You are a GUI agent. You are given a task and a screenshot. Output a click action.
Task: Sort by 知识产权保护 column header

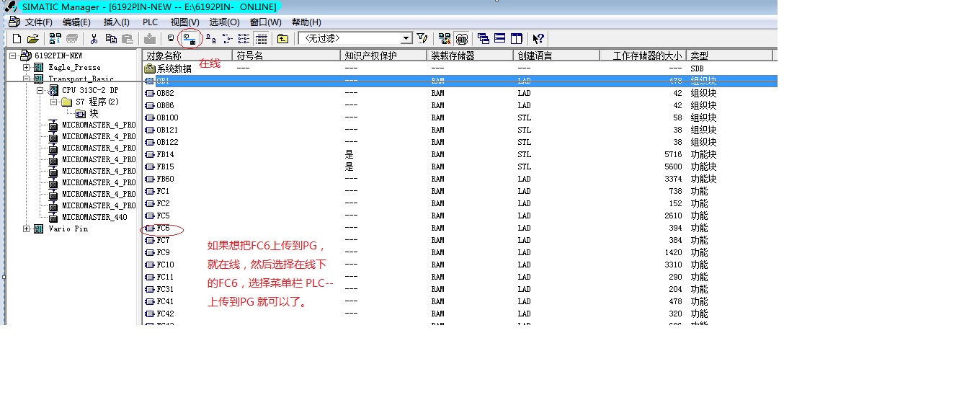pyautogui.click(x=383, y=56)
